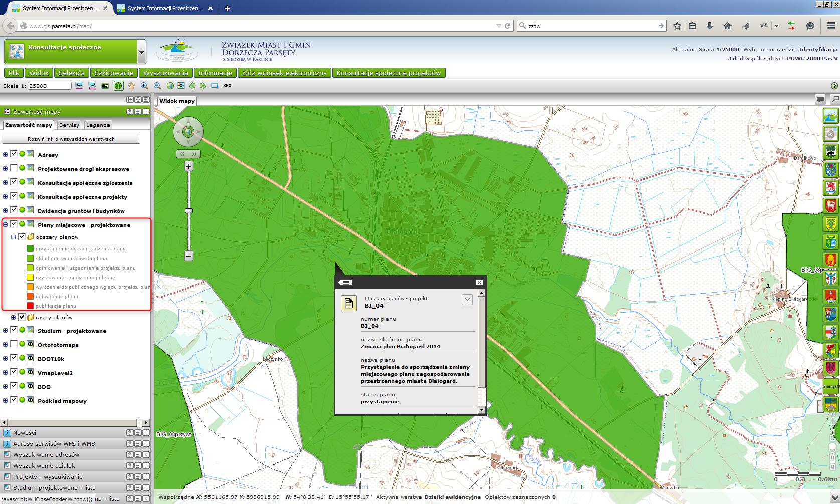Activate the green Identify info tool
840x504 pixels.
(x=118, y=86)
